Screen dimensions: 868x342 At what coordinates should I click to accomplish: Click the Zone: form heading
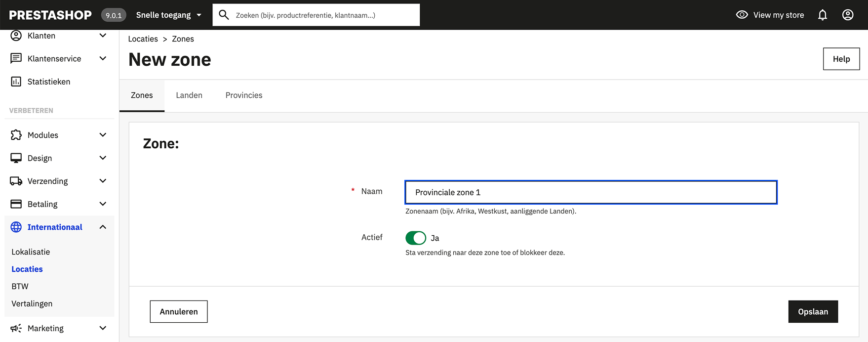click(161, 144)
